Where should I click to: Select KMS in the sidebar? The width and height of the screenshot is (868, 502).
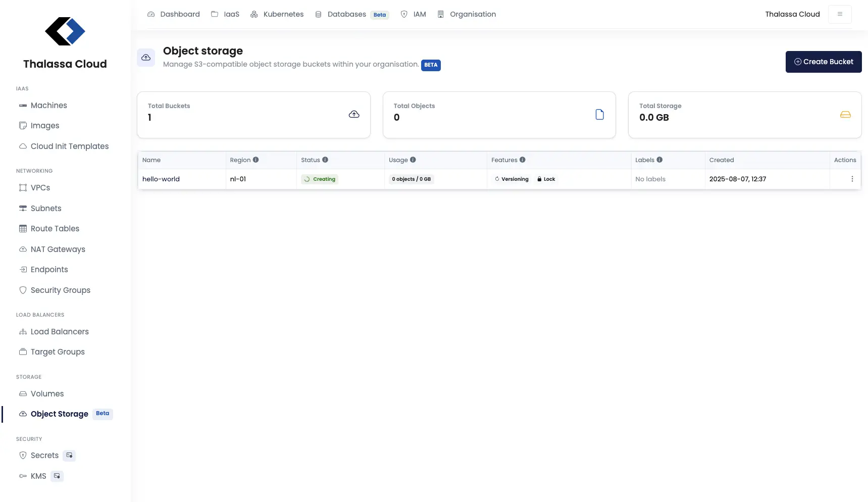pos(38,476)
